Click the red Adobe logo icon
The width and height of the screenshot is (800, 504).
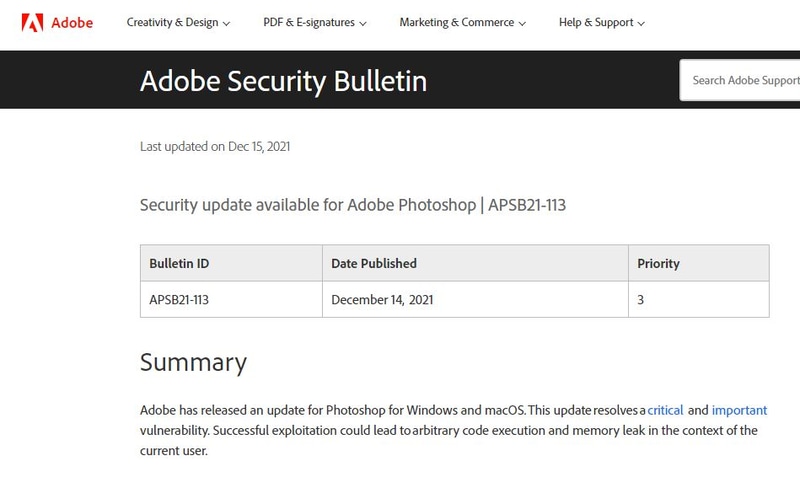(x=33, y=22)
